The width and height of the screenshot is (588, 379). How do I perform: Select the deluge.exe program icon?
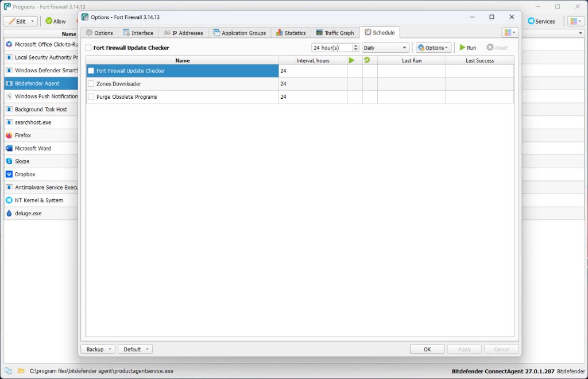[9, 213]
